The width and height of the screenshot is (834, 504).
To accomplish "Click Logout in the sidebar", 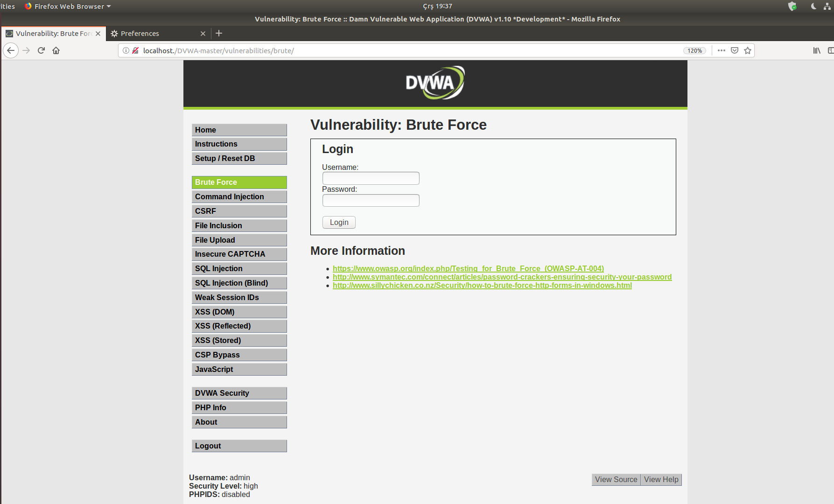I will click(x=239, y=446).
